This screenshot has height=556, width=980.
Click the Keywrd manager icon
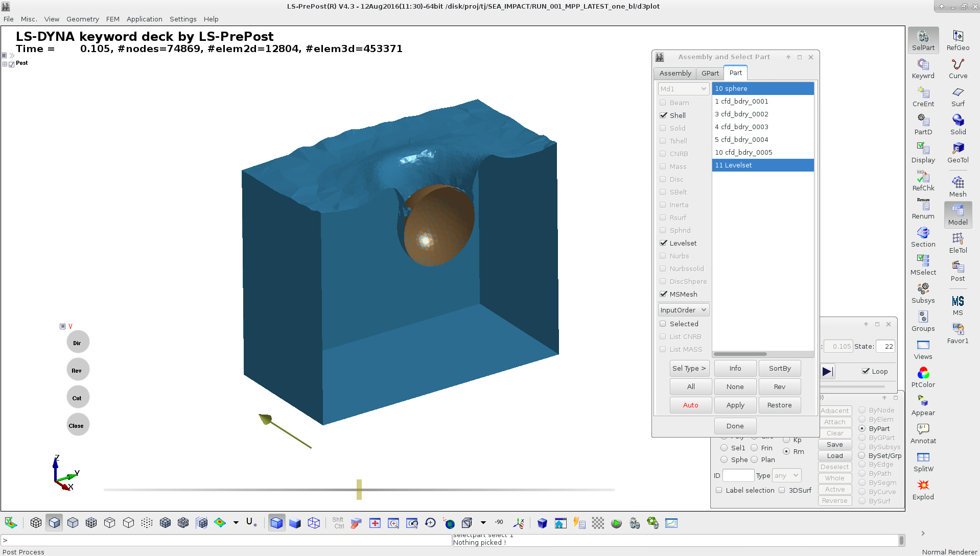(x=923, y=68)
